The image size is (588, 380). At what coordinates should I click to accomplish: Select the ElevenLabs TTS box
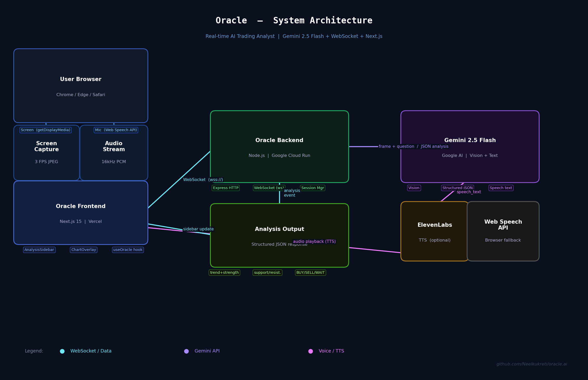(434, 231)
